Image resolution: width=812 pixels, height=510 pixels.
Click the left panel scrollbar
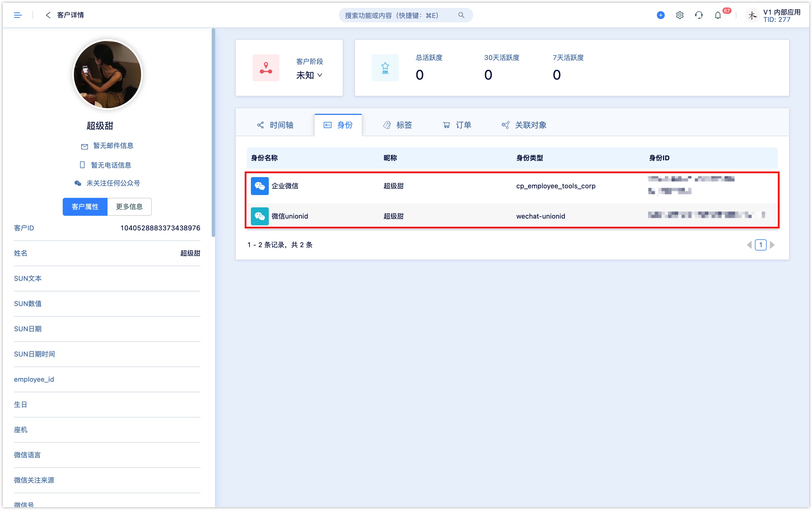click(x=213, y=133)
